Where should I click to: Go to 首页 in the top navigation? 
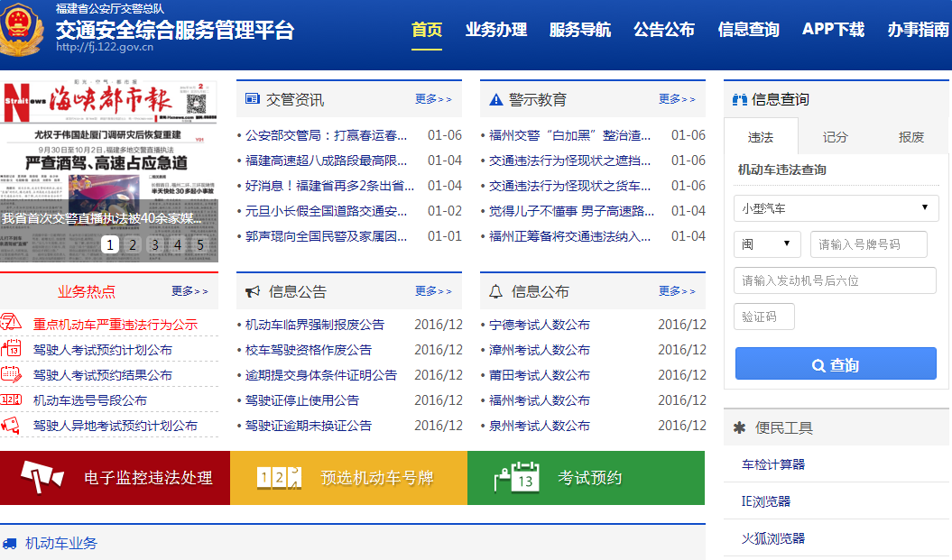click(427, 30)
